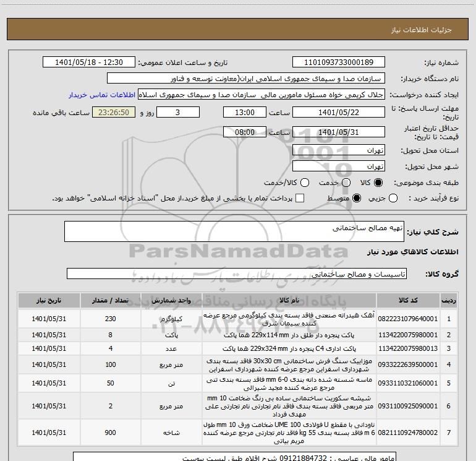The width and height of the screenshot is (476, 461).
Task: Click the نام کالا column header
Action: 289,301
